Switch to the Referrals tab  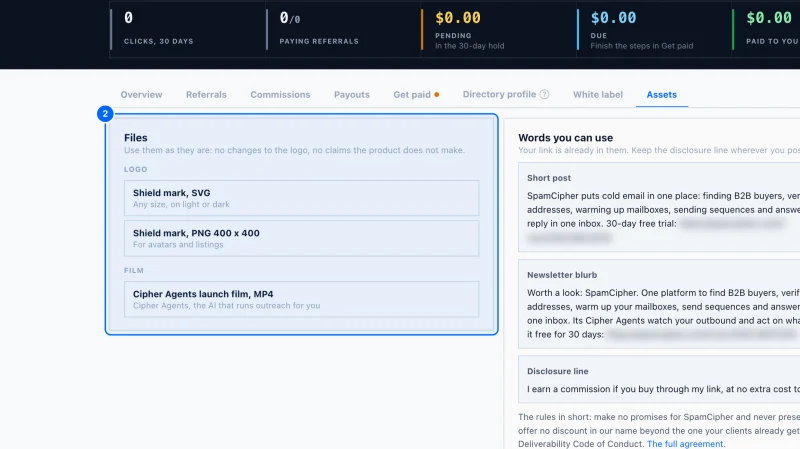click(206, 94)
